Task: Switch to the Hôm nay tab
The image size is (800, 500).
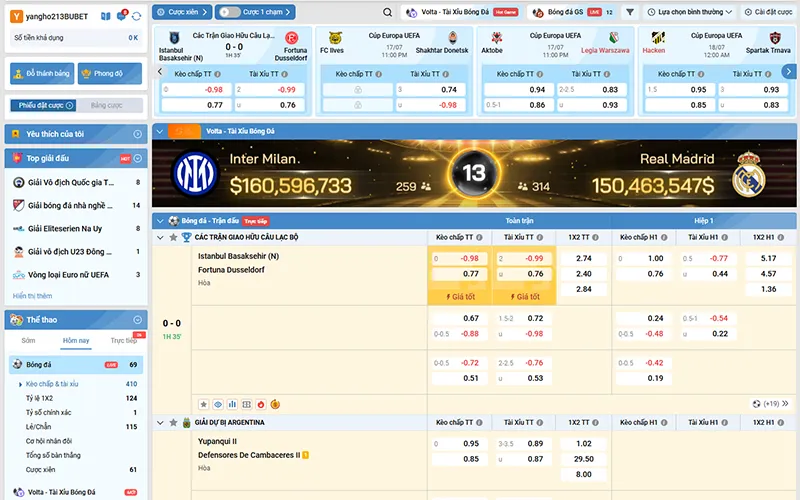Action: tap(76, 340)
